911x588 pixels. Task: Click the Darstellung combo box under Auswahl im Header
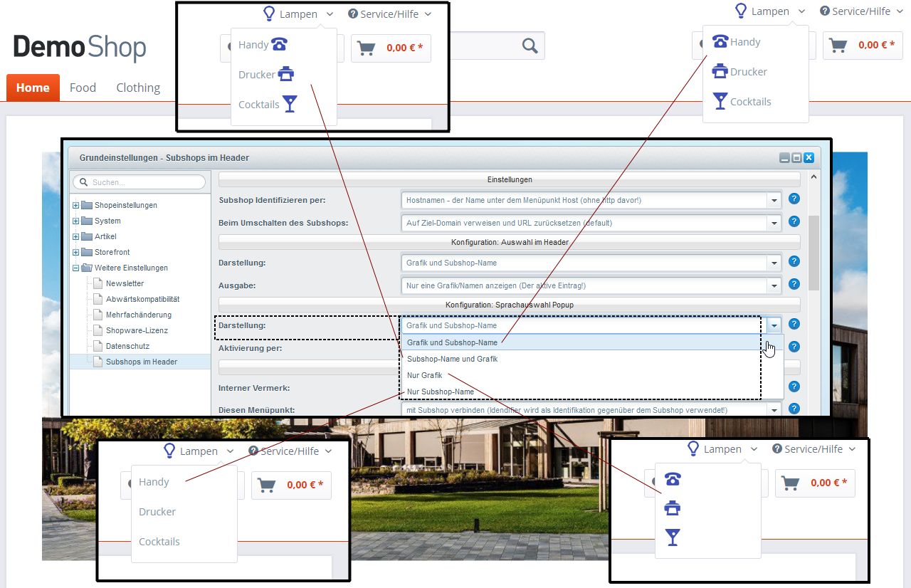[591, 263]
